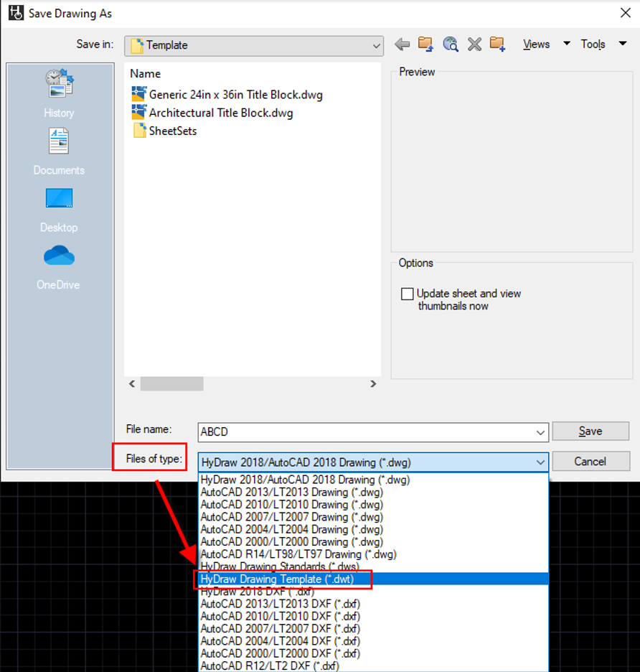Image resolution: width=640 pixels, height=672 pixels.
Task: Select AutoCAD 2004/LT2004 Drawing (*.dwg)
Action: pyautogui.click(x=373, y=529)
